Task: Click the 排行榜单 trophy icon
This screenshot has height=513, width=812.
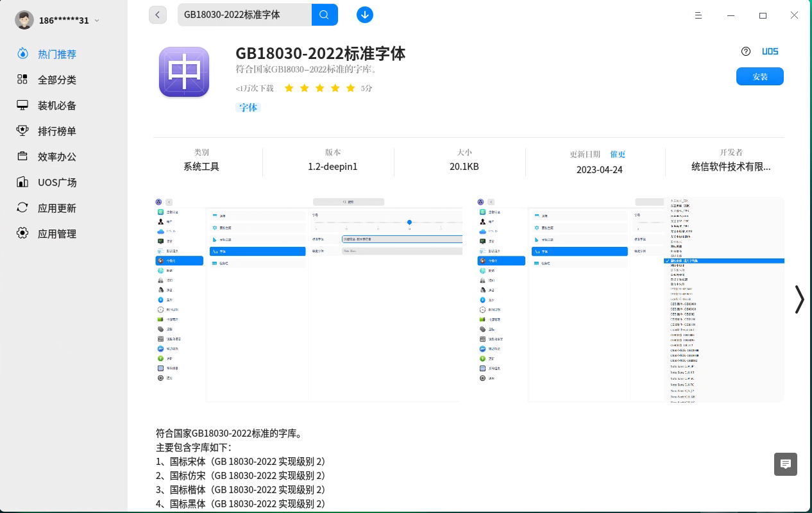Action: tap(22, 131)
